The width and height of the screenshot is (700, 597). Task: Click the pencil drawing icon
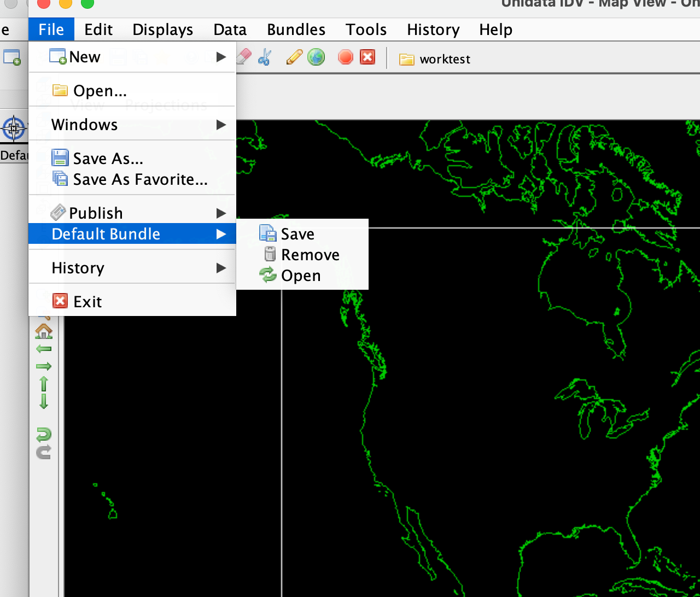click(294, 57)
